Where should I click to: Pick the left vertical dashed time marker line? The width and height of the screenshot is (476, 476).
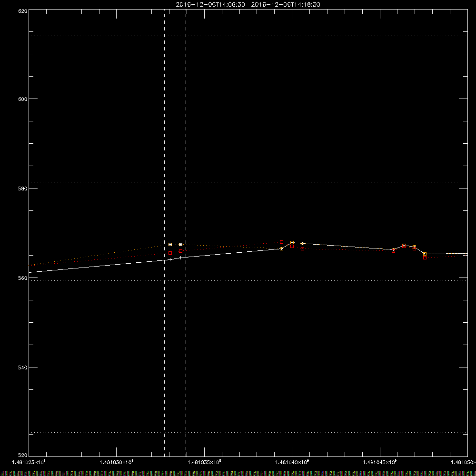coord(165,233)
